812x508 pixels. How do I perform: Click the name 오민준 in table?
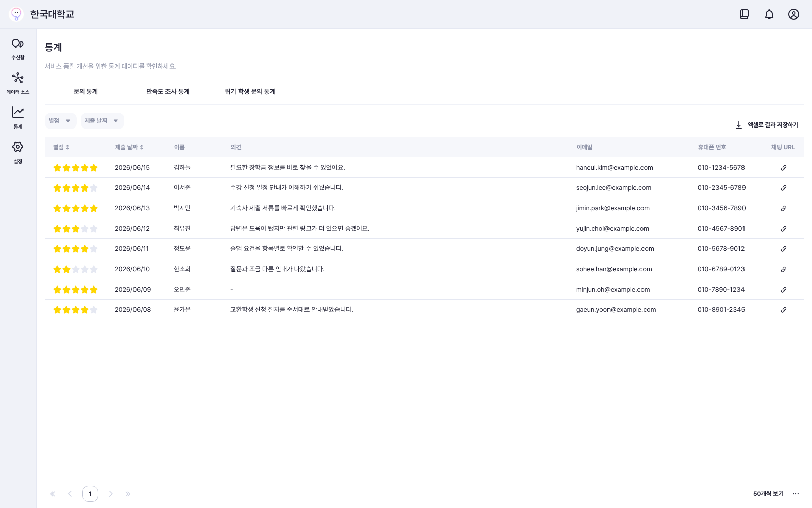tap(182, 290)
